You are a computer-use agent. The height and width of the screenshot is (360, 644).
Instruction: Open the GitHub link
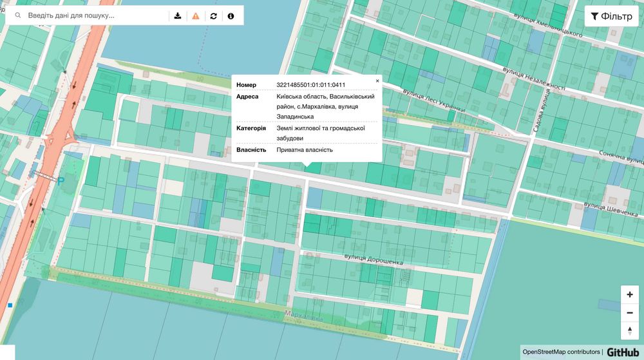[x=623, y=352]
